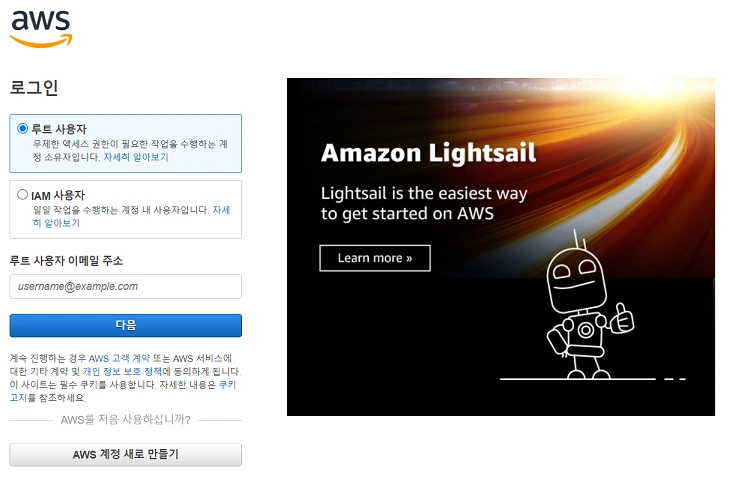The height and width of the screenshot is (482, 735).
Task: Click Learn more » on Lightsail banner
Action: click(375, 258)
